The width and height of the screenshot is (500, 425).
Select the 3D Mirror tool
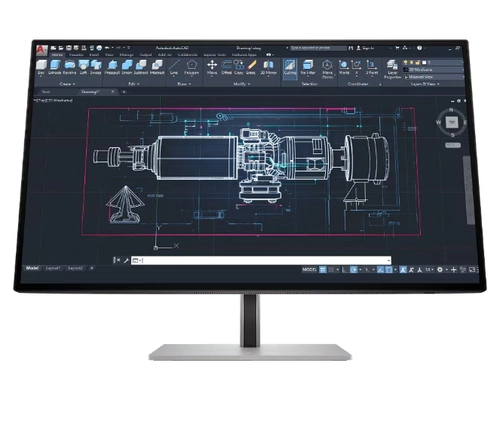[x=268, y=67]
